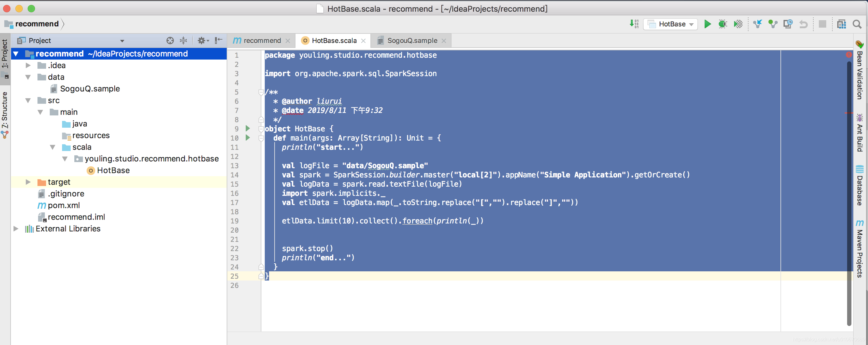Screen dimensions: 868x345
Task: Open the Project view dropdown
Action: pos(122,41)
